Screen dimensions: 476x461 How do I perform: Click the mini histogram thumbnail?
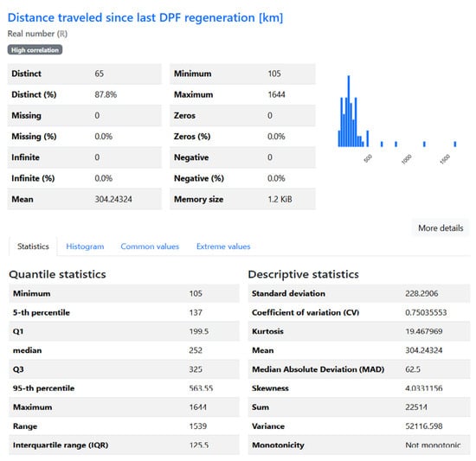[396, 119]
